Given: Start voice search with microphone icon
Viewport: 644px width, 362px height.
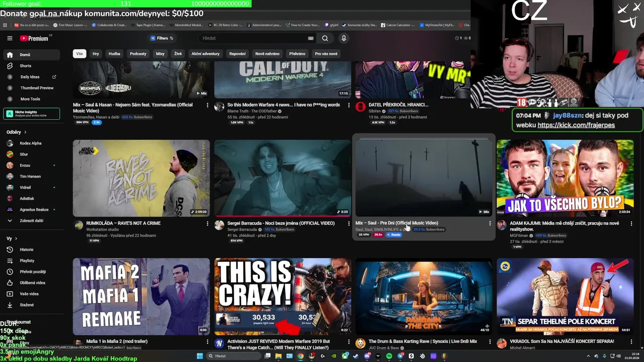Looking at the screenshot, I should click(x=344, y=38).
